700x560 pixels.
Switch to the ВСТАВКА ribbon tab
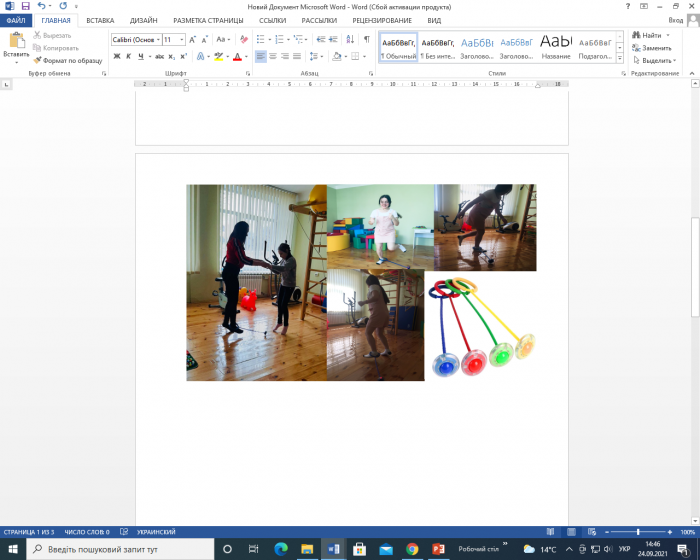pyautogui.click(x=100, y=20)
